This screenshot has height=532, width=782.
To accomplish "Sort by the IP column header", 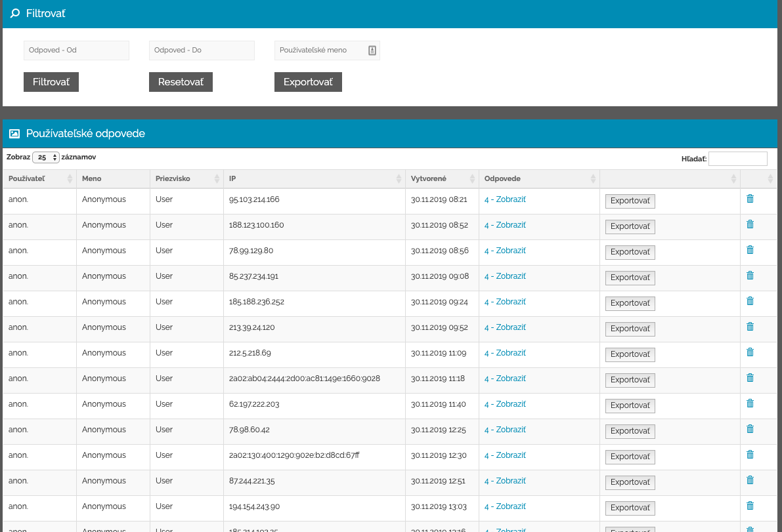I will click(x=314, y=178).
